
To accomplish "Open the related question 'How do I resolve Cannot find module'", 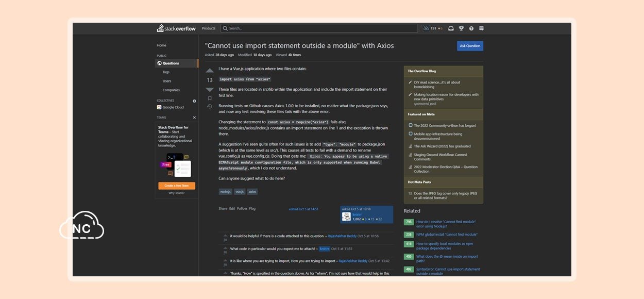I will (446, 224).
